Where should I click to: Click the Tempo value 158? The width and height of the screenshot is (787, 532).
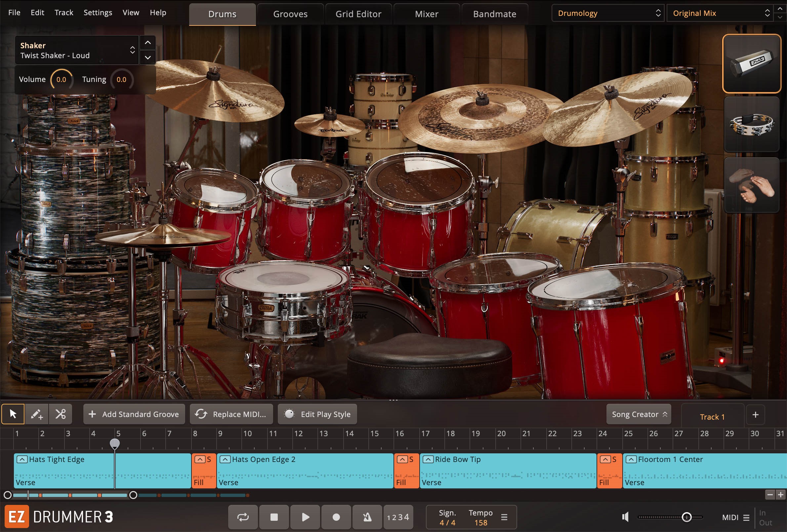click(481, 522)
